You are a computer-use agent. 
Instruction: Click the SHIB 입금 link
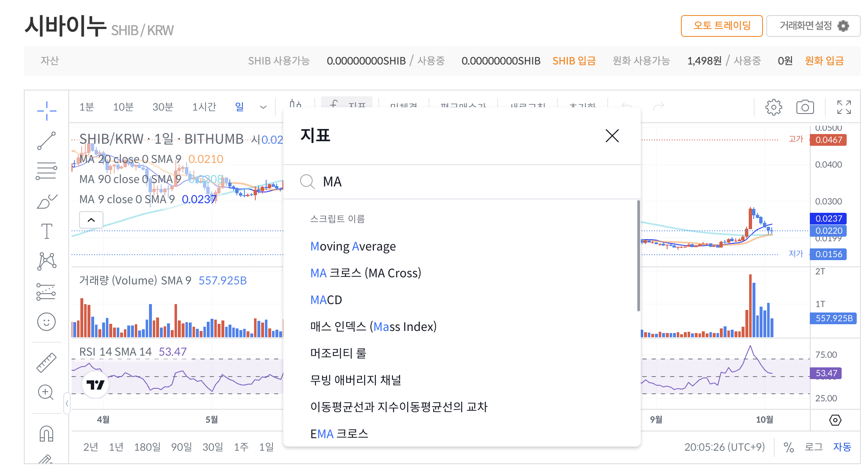pos(574,61)
